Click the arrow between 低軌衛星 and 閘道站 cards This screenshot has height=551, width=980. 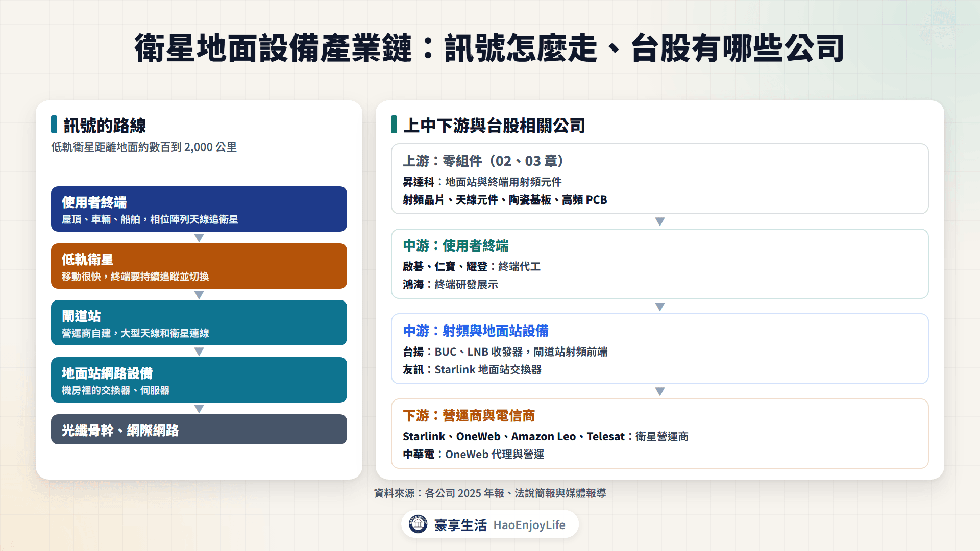(199, 295)
